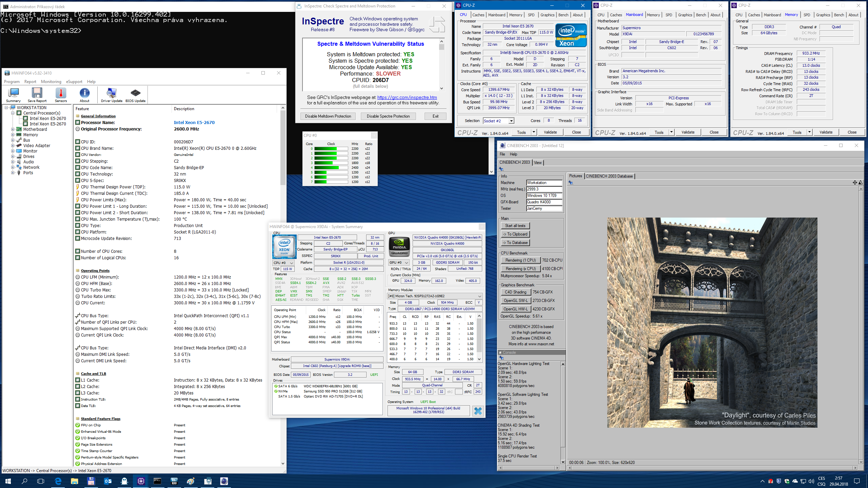This screenshot has width=868, height=488.
Task: Open the Windows Start menu
Action: (x=8, y=481)
